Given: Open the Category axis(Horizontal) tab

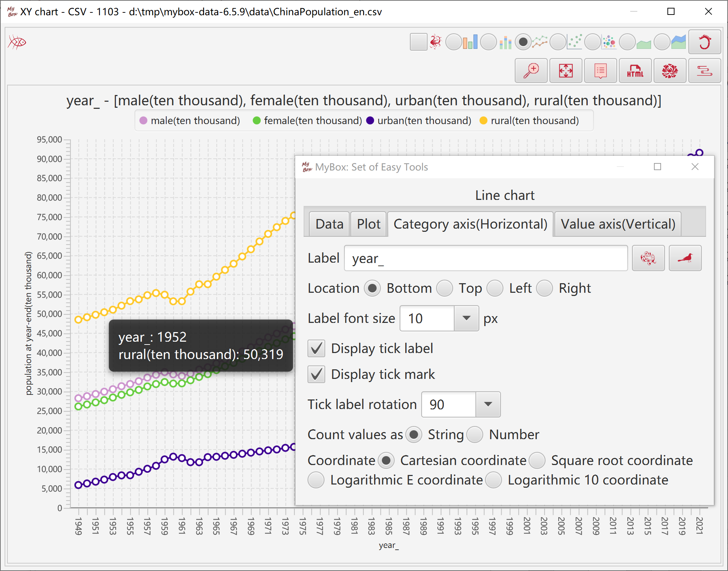Looking at the screenshot, I should coord(470,224).
